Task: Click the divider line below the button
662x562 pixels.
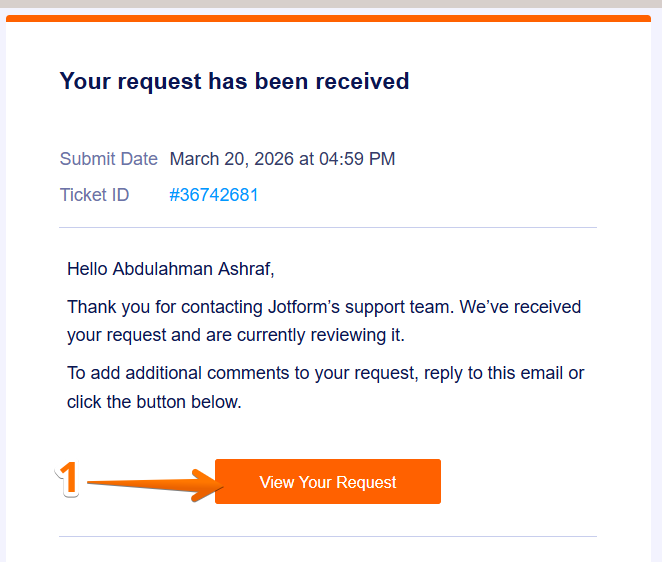Action: pos(328,537)
